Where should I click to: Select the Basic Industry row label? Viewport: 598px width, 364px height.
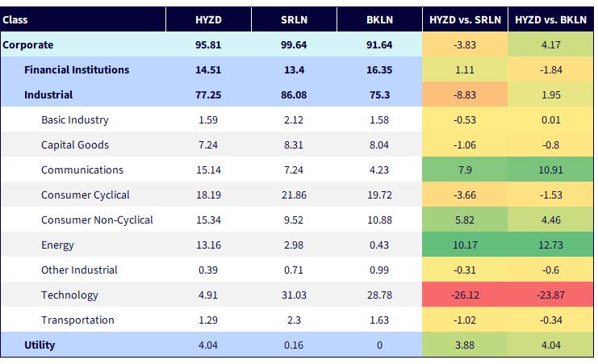[75, 119]
